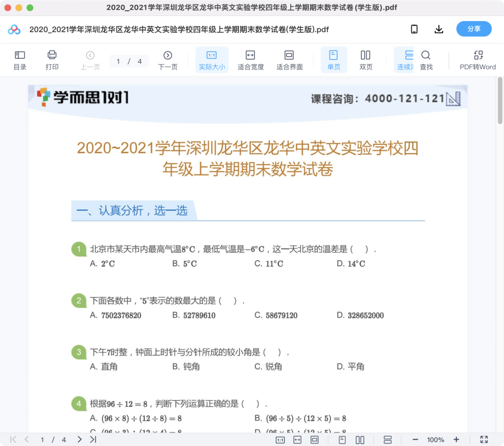504x446 pixels.
Task: Select 实际大小 actual size view
Action: coord(212,60)
